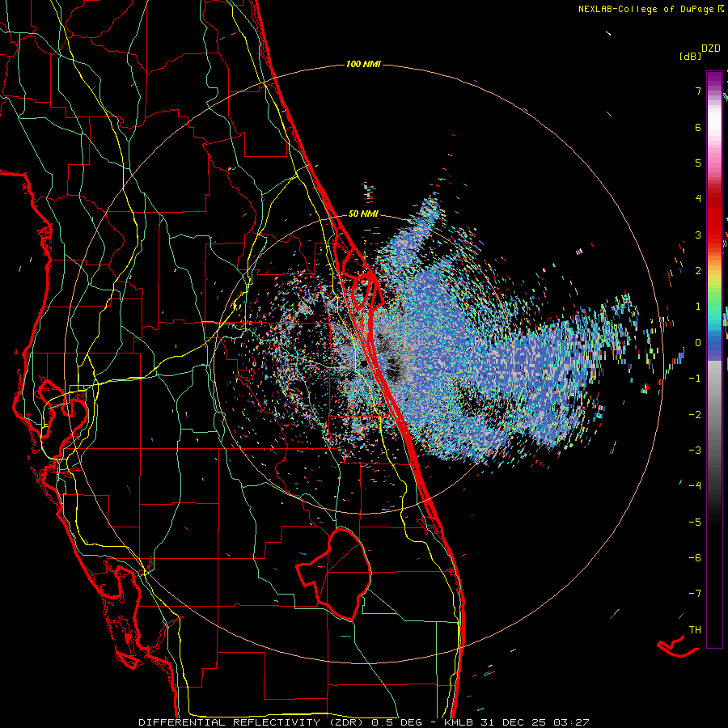Select the 1 value on the scale
Screen dimensions: 728x728
click(698, 307)
